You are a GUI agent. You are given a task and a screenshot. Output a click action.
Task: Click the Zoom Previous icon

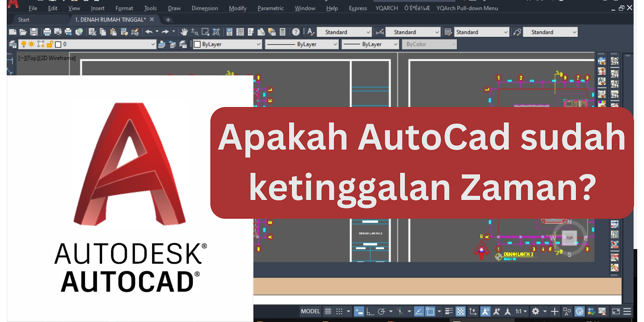point(216,32)
